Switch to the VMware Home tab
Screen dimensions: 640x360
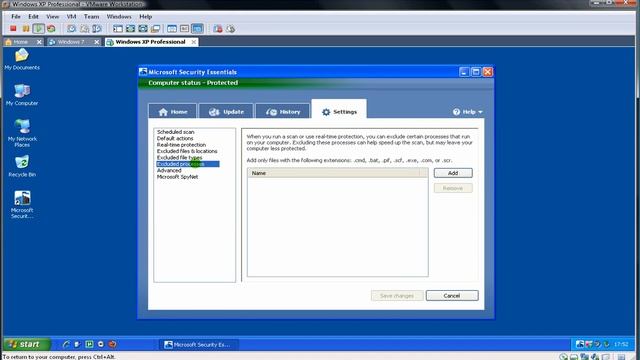(x=19, y=42)
